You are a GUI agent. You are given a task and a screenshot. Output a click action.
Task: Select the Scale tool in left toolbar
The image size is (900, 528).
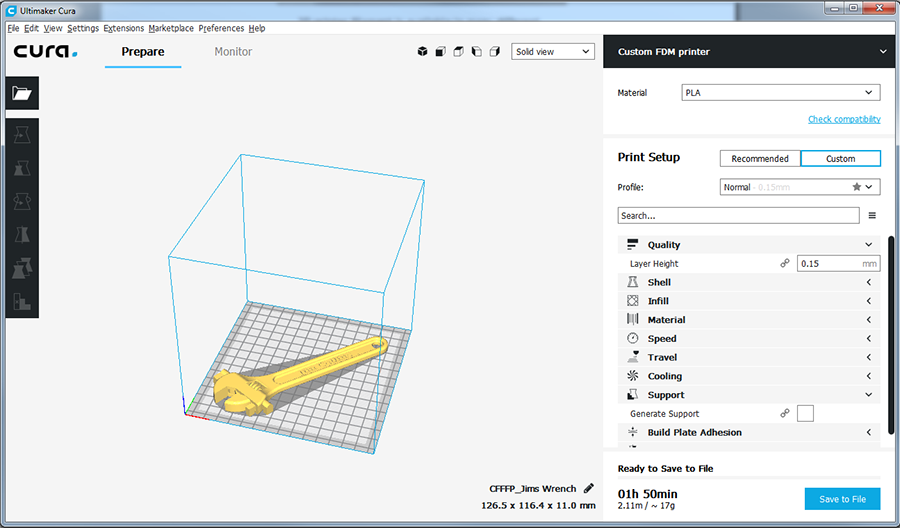click(x=22, y=168)
